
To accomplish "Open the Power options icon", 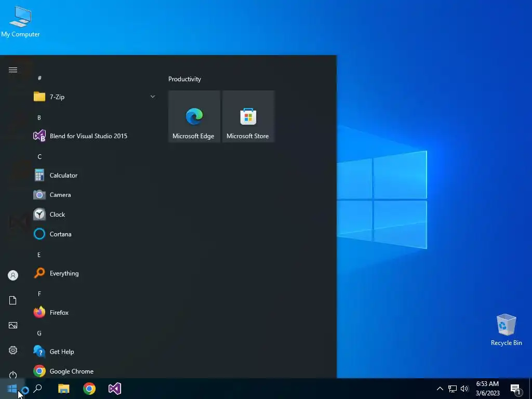I will [x=13, y=375].
